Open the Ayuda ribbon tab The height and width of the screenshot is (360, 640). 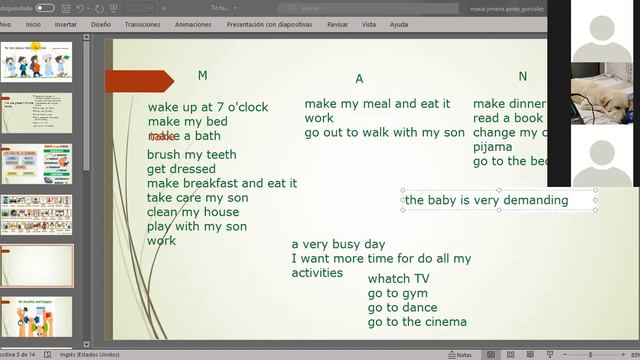coord(399,24)
